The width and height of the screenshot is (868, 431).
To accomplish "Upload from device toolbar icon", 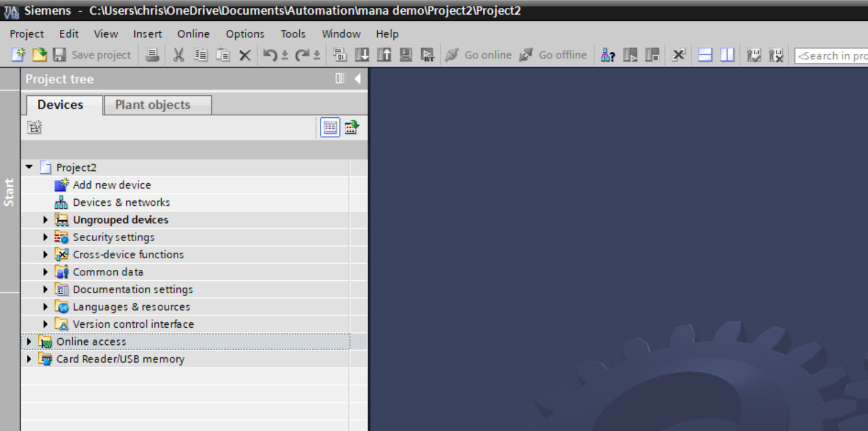I will pos(384,55).
